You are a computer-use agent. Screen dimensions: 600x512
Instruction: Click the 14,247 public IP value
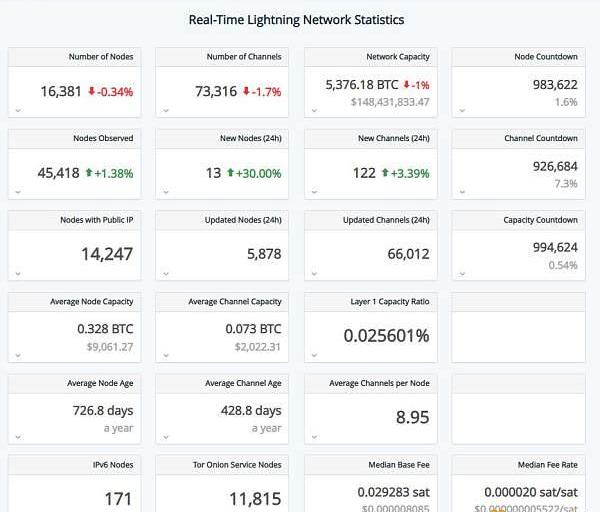click(x=107, y=254)
